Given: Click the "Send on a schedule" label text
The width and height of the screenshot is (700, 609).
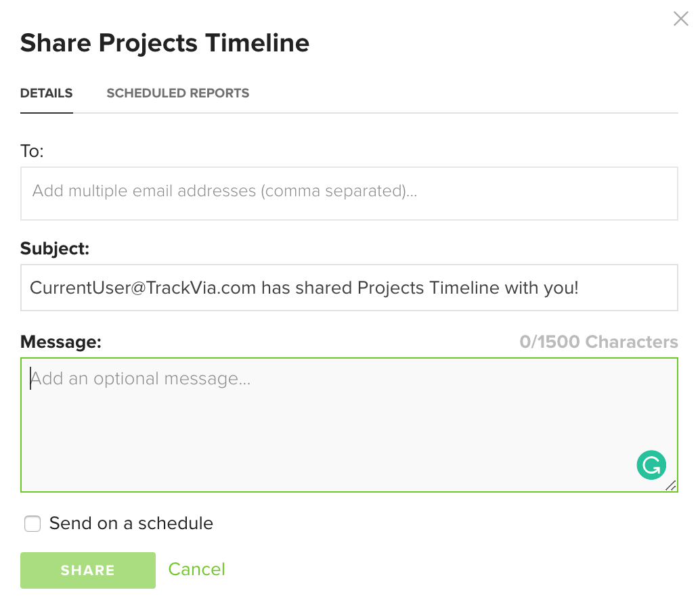Looking at the screenshot, I should [131, 523].
